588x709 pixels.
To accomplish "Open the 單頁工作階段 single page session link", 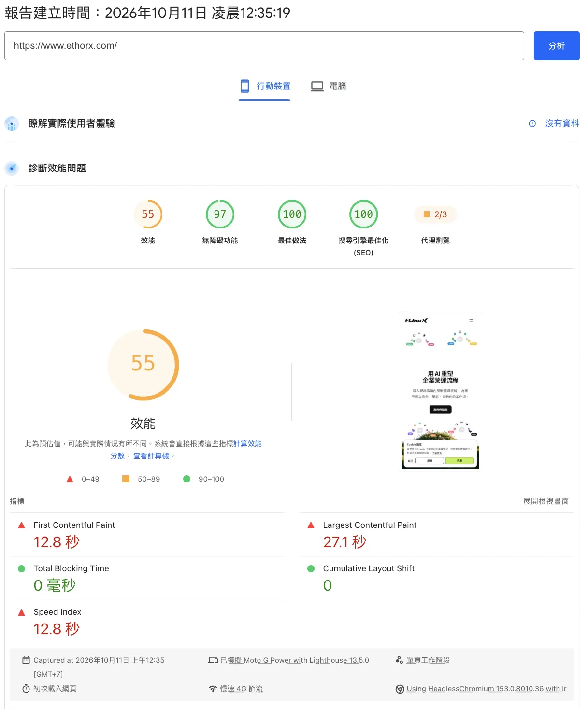I will tap(428, 660).
